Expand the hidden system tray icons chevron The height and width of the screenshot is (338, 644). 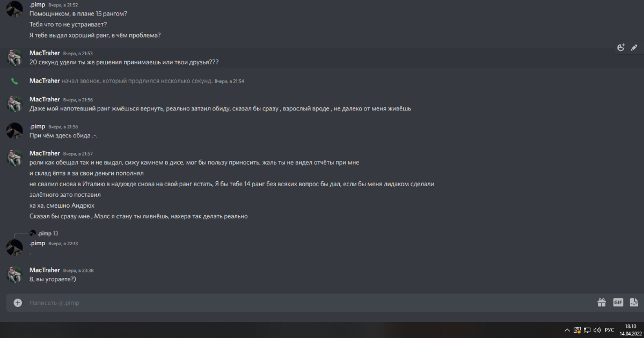[567, 330]
